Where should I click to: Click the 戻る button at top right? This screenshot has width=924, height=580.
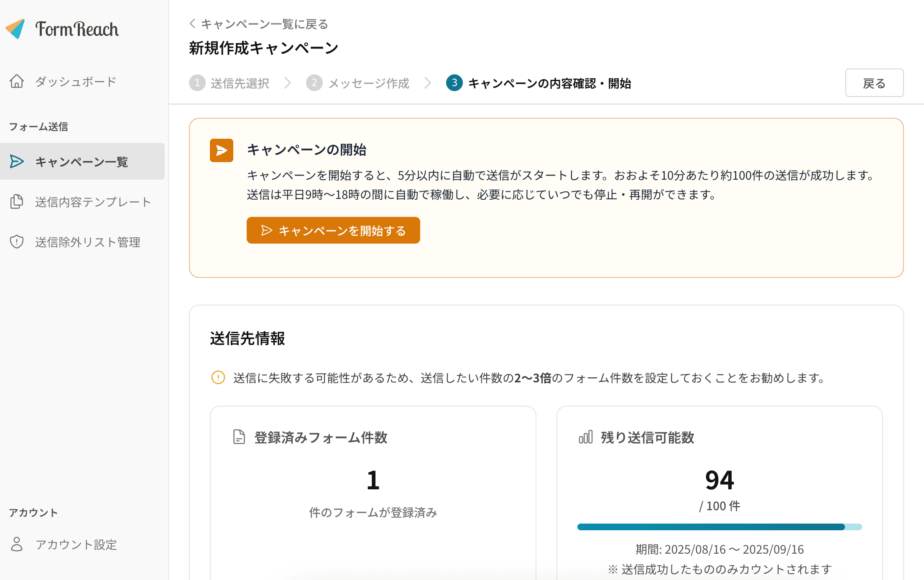[875, 83]
